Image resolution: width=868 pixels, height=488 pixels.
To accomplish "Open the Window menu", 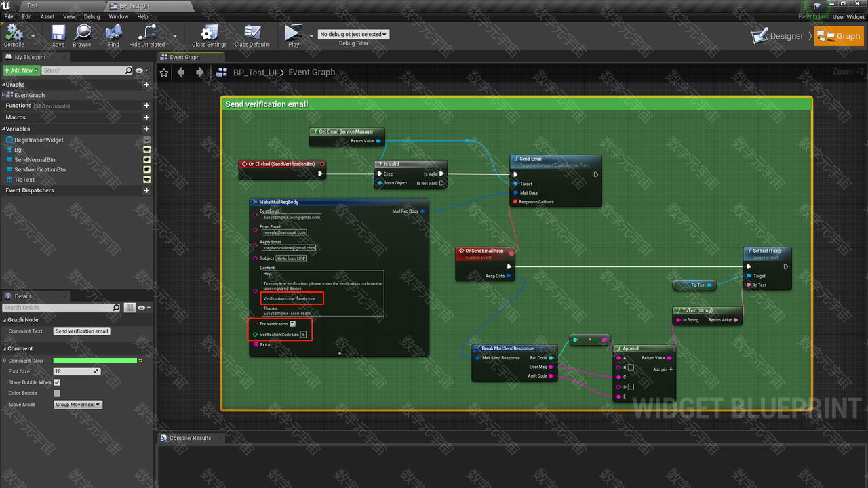I will [x=119, y=16].
